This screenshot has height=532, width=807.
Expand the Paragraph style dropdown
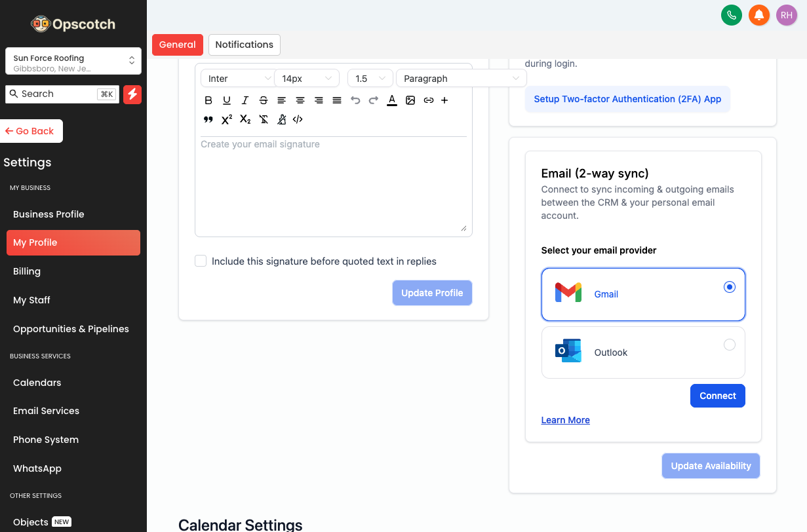click(461, 79)
